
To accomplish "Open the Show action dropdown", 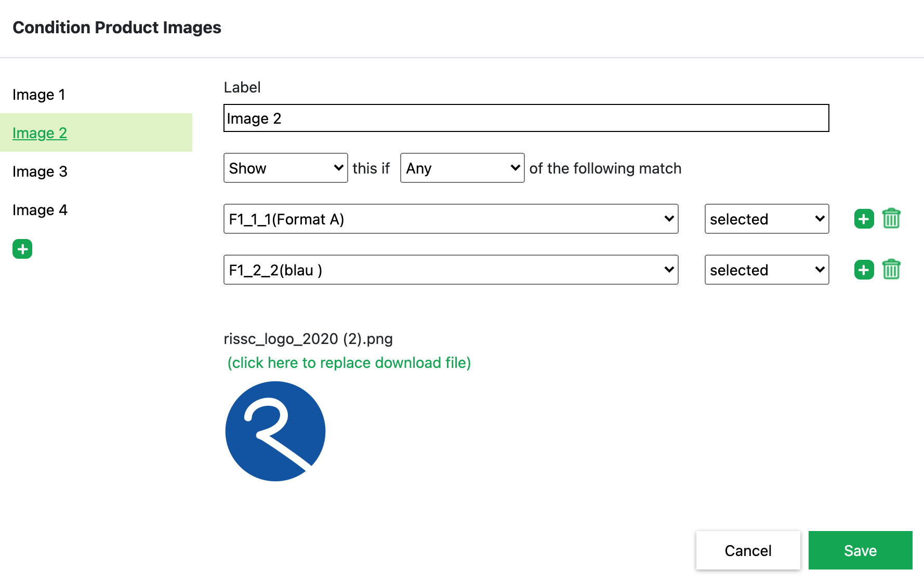I will (x=285, y=168).
